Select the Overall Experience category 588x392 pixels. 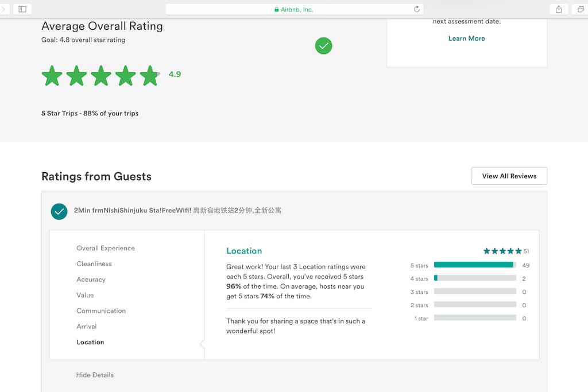pos(106,248)
